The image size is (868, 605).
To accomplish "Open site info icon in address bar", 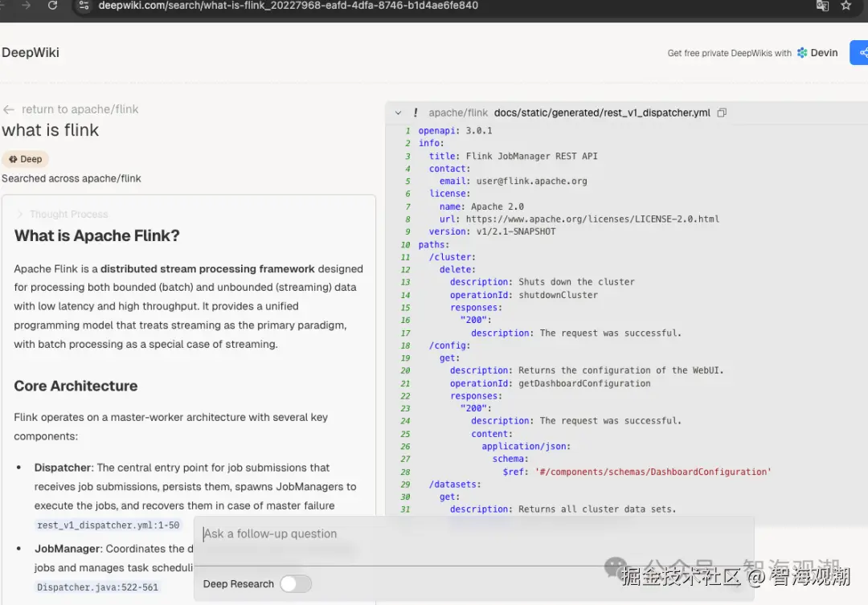I will coord(84,6).
